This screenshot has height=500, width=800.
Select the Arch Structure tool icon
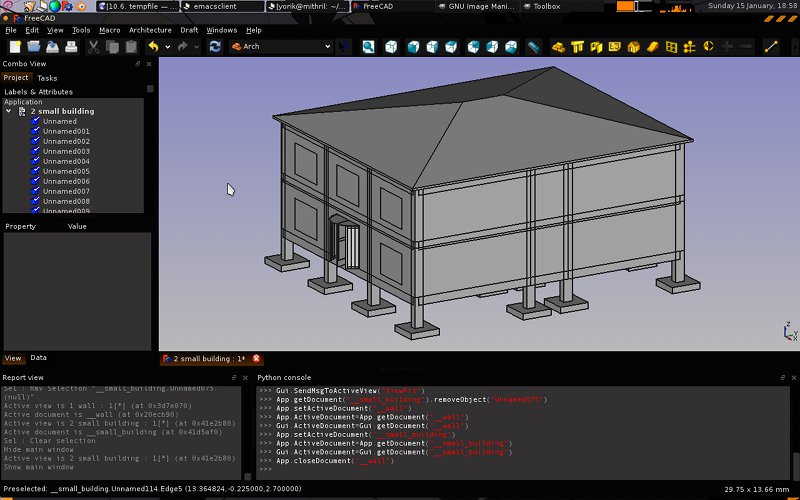point(577,46)
